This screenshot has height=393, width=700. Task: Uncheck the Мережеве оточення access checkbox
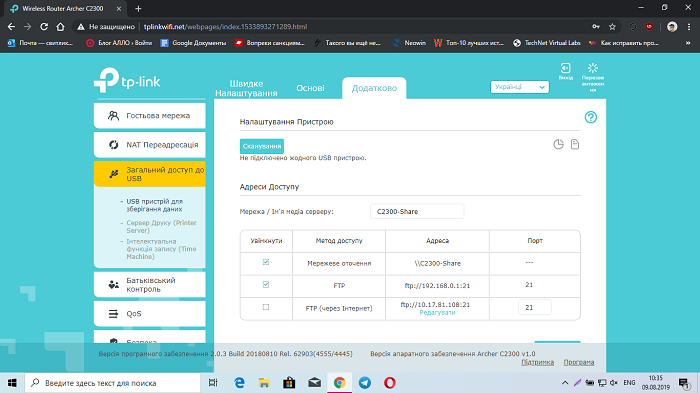click(x=266, y=262)
